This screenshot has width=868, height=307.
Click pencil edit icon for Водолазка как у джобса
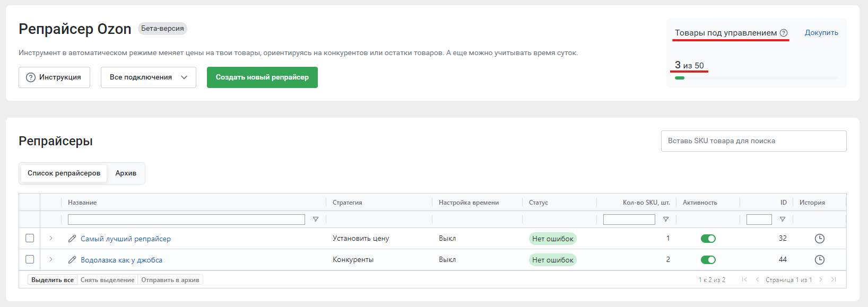(72, 260)
